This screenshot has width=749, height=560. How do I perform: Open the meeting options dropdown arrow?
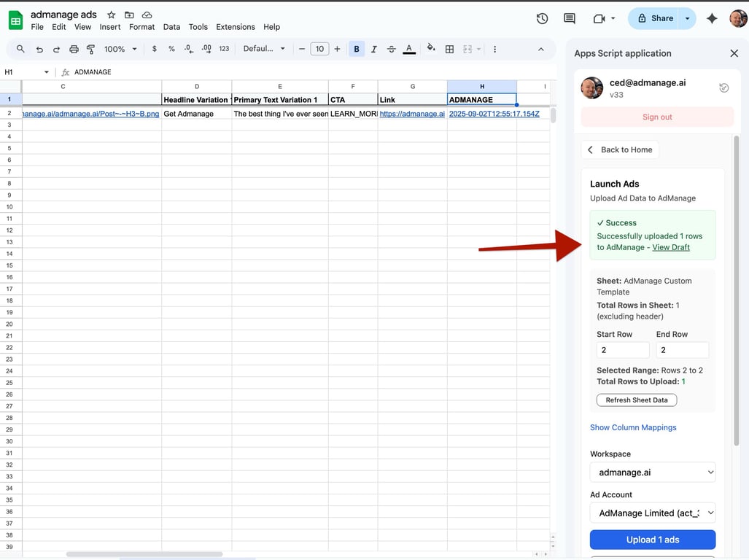(613, 19)
